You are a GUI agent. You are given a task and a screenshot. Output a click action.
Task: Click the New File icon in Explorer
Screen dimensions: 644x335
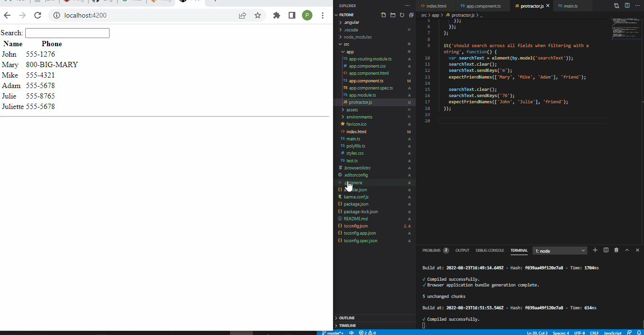pos(383,15)
